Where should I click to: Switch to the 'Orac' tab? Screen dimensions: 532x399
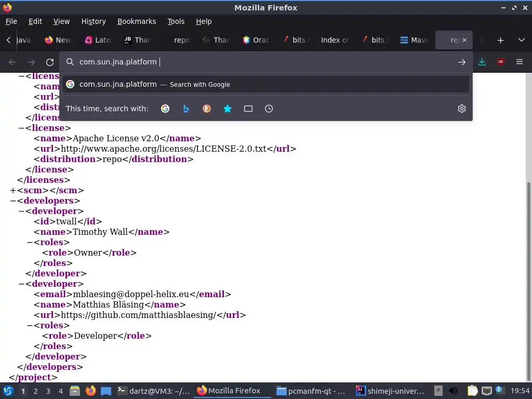click(256, 40)
